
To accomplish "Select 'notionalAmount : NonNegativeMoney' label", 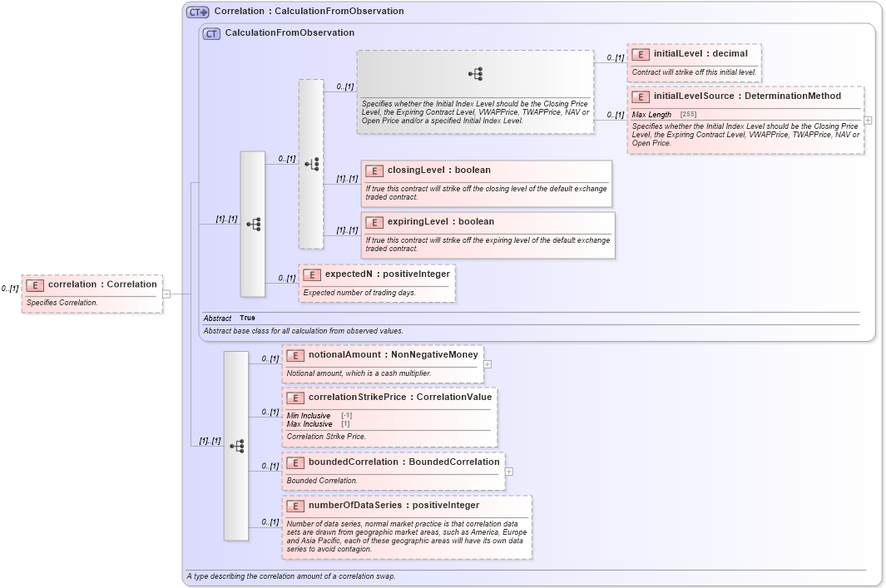I will (394, 354).
